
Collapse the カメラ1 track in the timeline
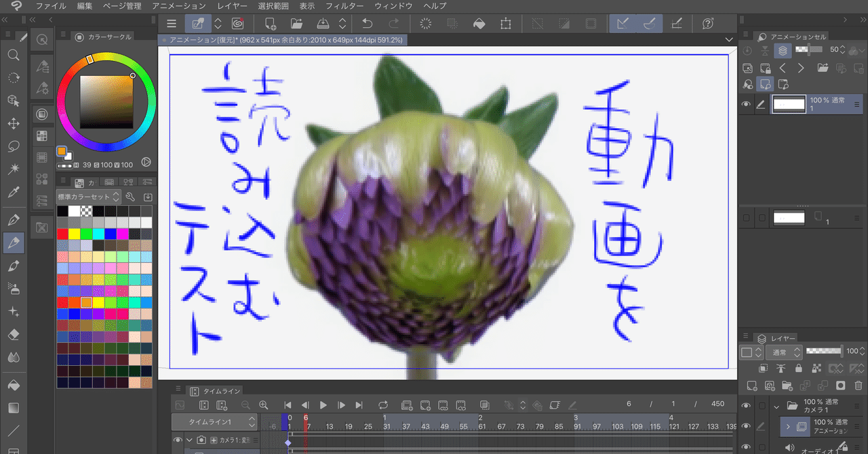tap(190, 438)
